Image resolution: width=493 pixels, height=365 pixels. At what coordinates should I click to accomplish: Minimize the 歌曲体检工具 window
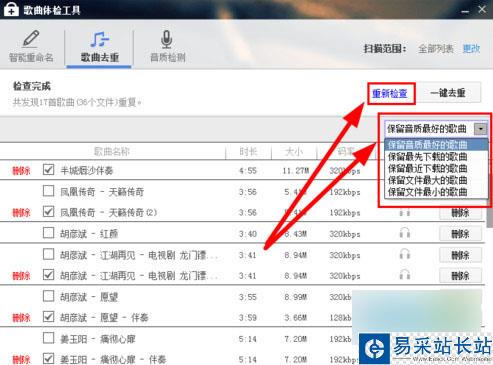click(x=465, y=11)
